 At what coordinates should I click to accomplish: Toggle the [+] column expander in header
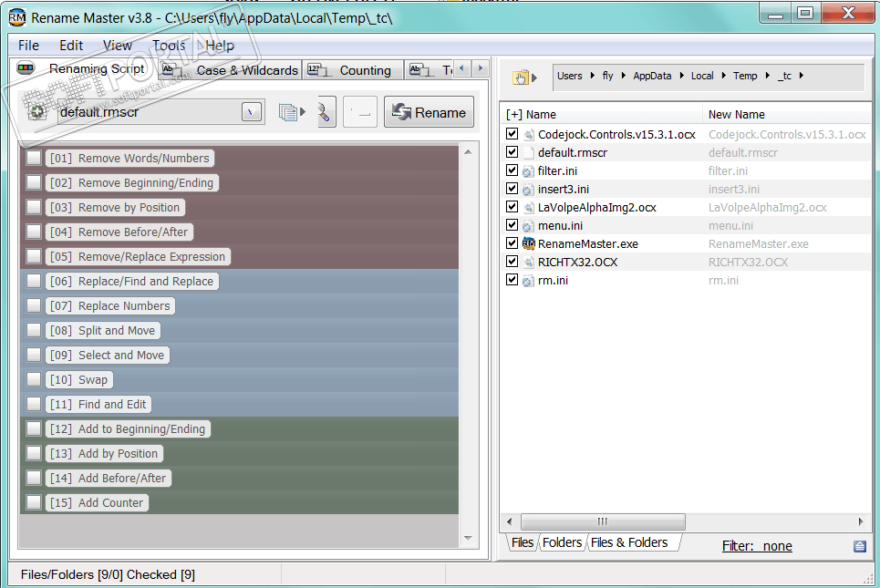point(513,115)
